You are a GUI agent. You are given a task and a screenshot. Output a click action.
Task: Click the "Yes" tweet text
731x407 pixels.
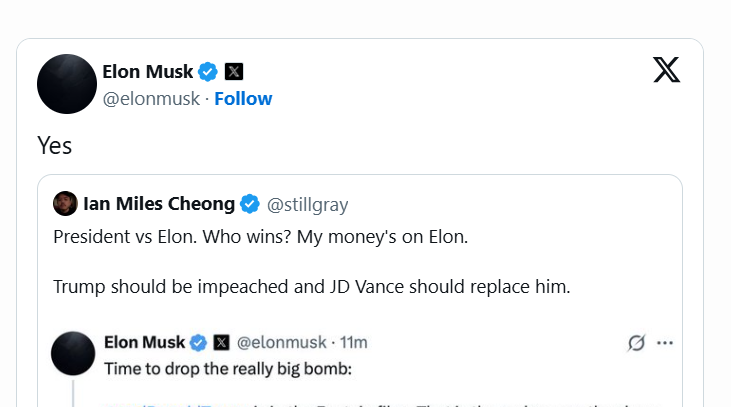coord(54,145)
